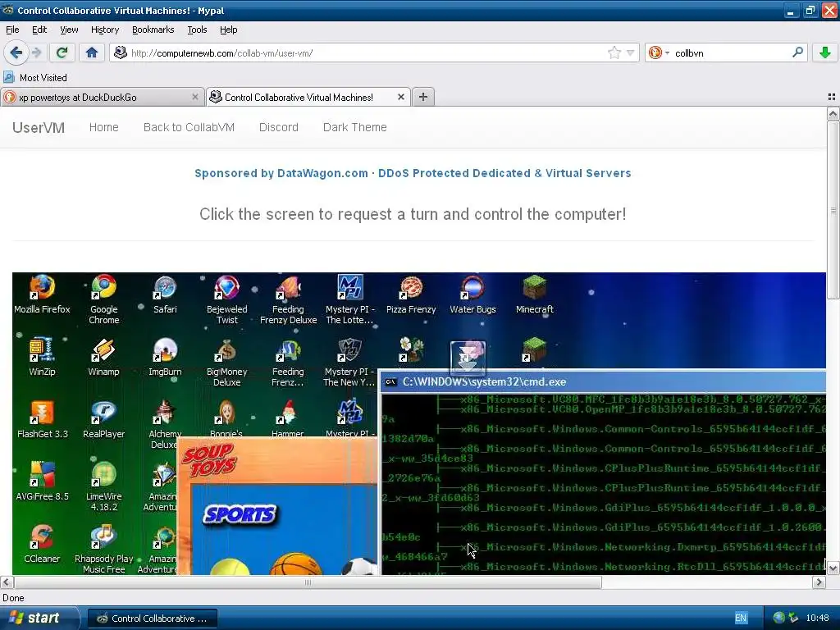
Task: Open the Help menu
Action: [228, 30]
